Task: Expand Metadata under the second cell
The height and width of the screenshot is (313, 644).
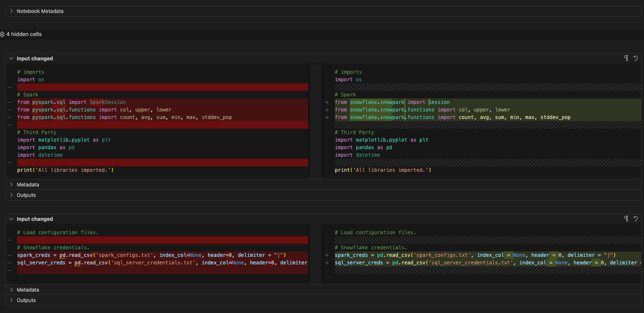Action: point(28,290)
